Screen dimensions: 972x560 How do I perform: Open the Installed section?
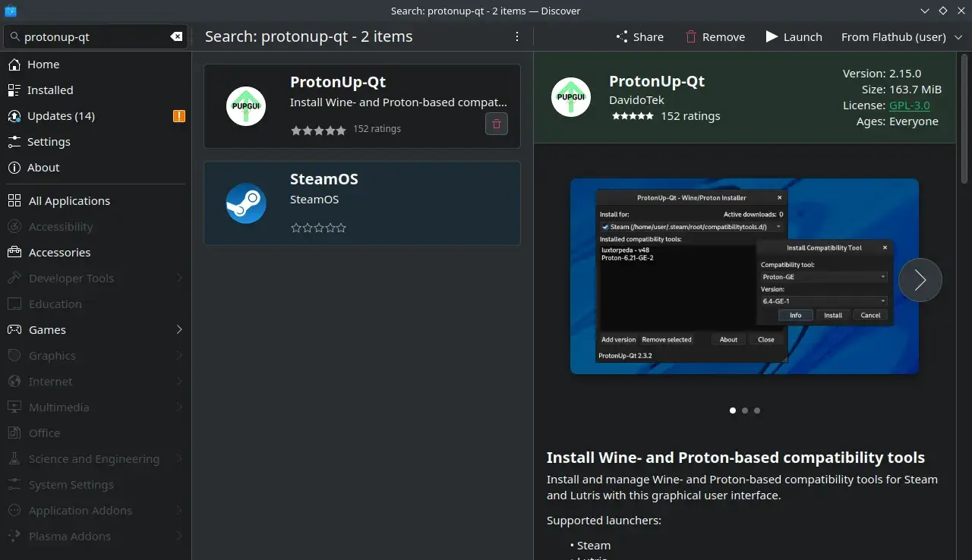tap(96, 90)
